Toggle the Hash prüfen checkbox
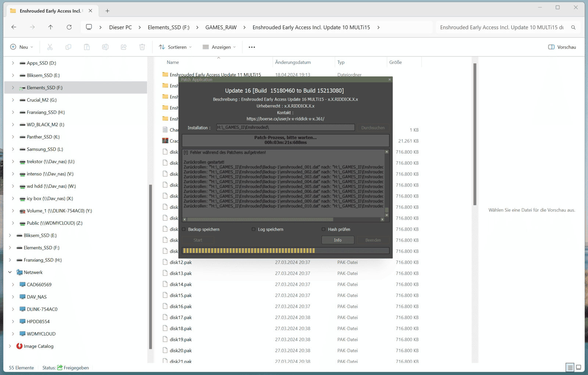This screenshot has width=588, height=375. click(x=324, y=229)
